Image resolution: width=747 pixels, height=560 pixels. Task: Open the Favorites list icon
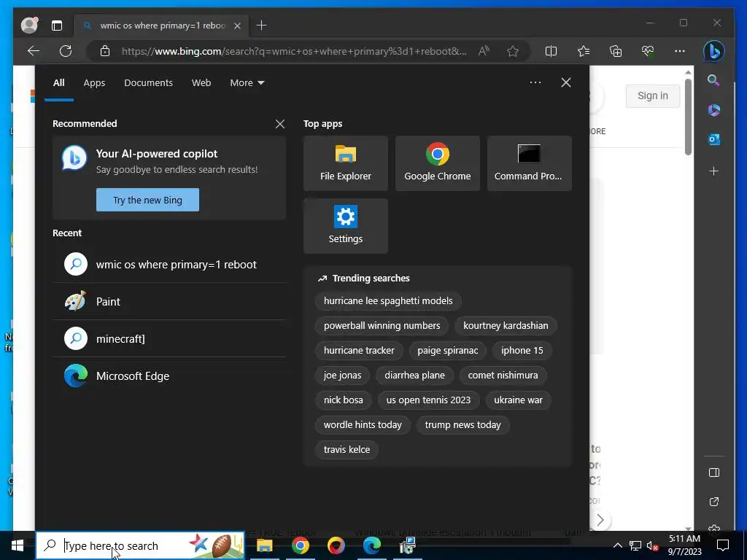click(x=584, y=51)
